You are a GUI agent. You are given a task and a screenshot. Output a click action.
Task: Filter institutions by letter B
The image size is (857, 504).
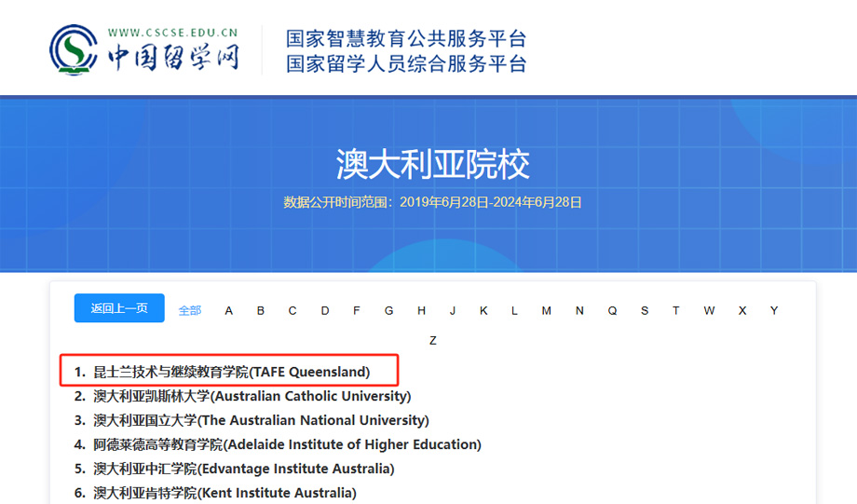coord(261,310)
